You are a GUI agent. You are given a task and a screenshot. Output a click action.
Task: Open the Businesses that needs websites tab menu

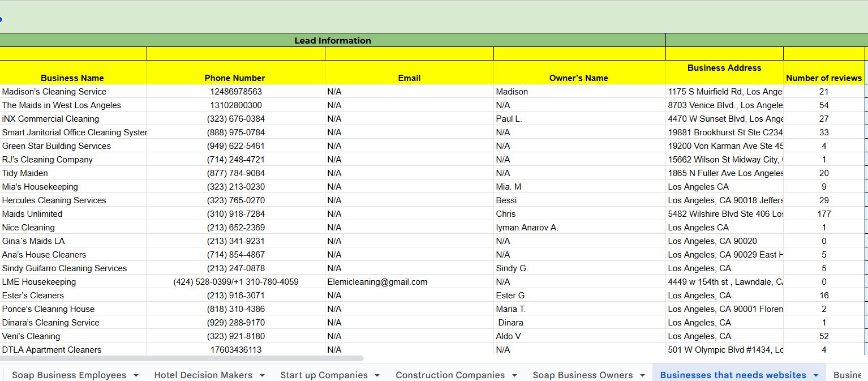[815, 375]
